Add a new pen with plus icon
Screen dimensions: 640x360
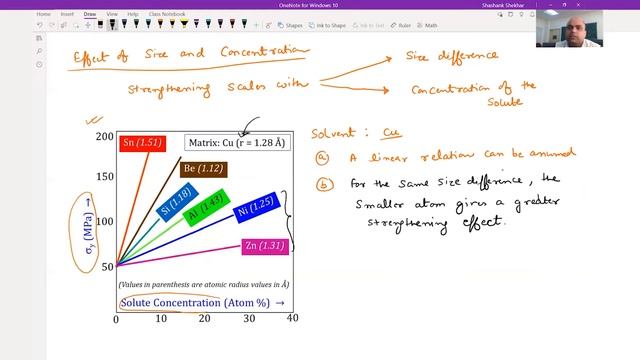coord(256,25)
